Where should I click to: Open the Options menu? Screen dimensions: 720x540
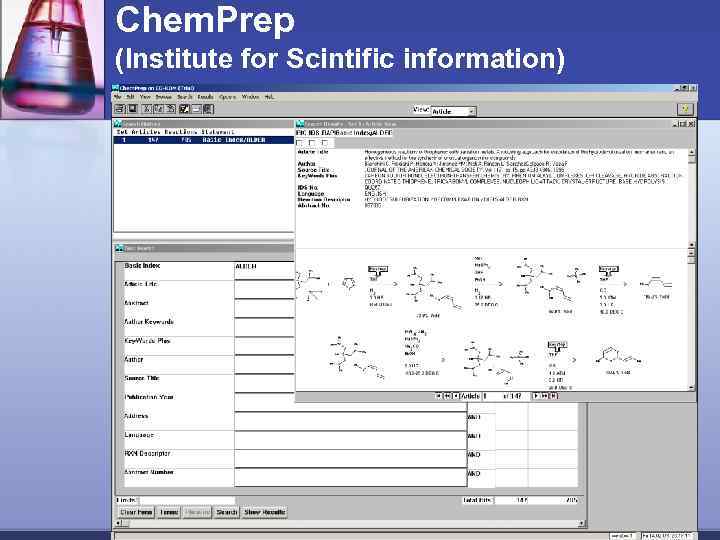coord(227,97)
